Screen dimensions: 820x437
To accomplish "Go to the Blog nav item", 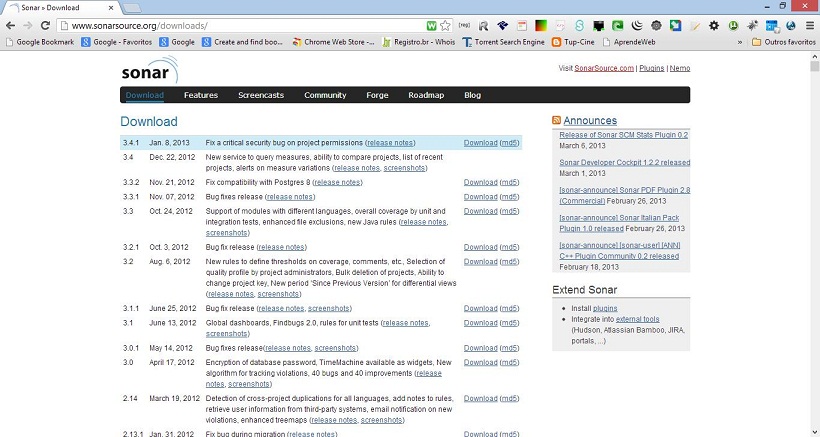I will click(x=472, y=95).
